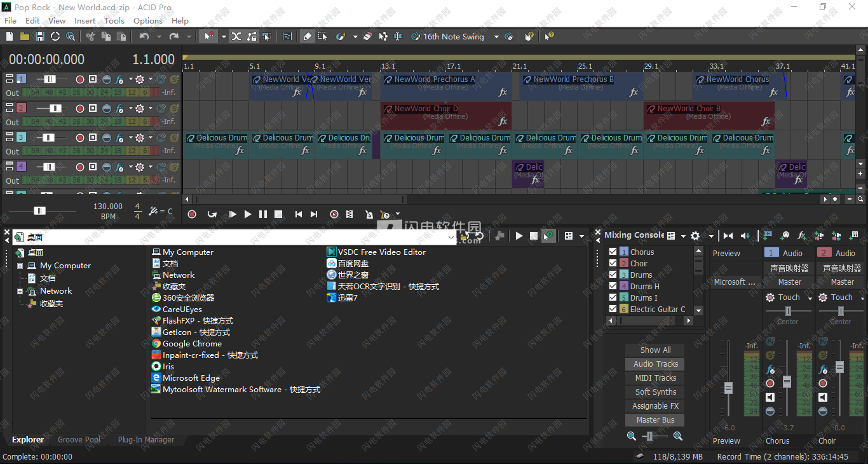868x464 pixels.
Task: Click Go to Start in transport bar
Action: point(299,215)
